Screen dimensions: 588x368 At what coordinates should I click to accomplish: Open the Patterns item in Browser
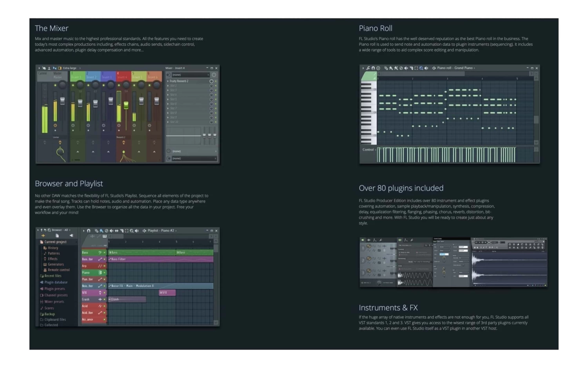[54, 253]
